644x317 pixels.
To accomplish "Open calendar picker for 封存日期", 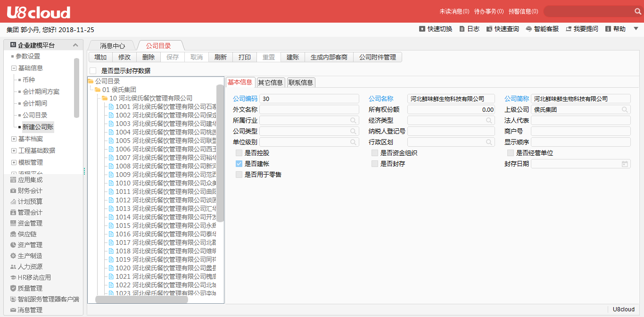I will click(625, 164).
